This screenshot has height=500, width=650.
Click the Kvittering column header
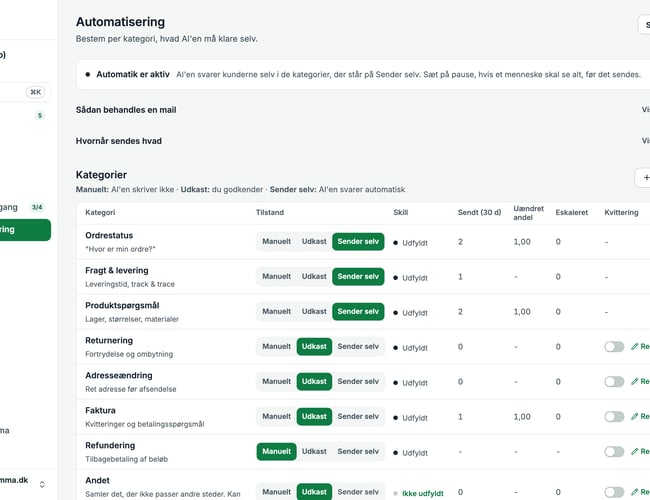pyautogui.click(x=621, y=212)
